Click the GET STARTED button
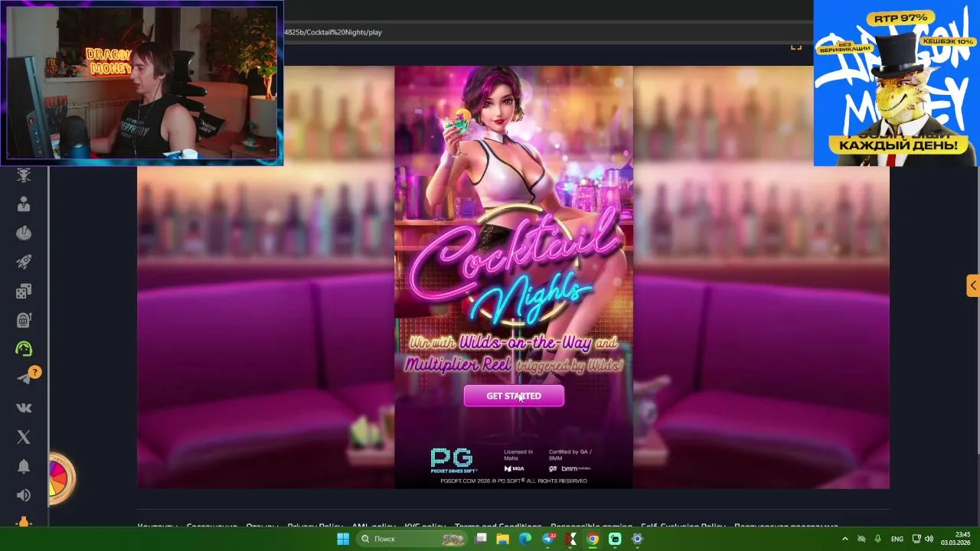980x551 pixels. [514, 396]
